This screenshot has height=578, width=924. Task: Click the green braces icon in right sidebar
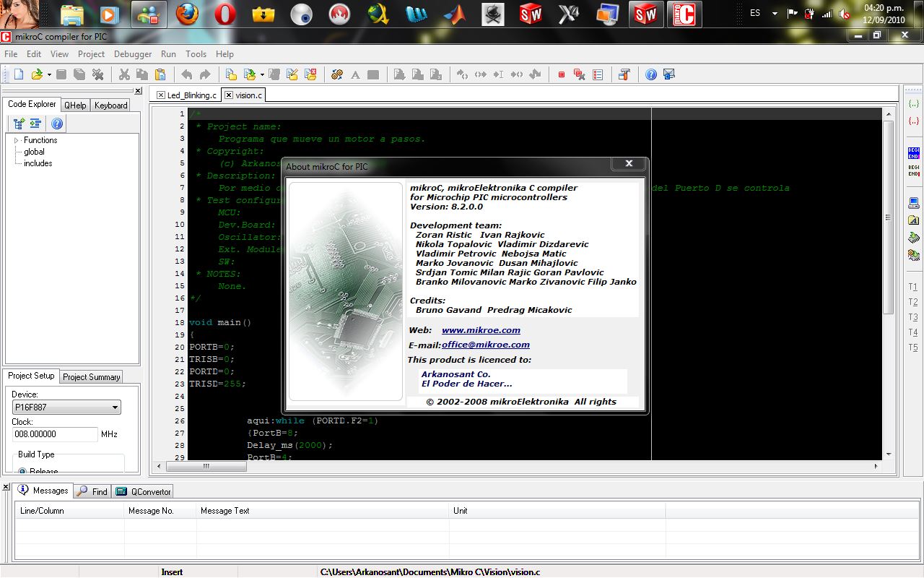pos(913,103)
